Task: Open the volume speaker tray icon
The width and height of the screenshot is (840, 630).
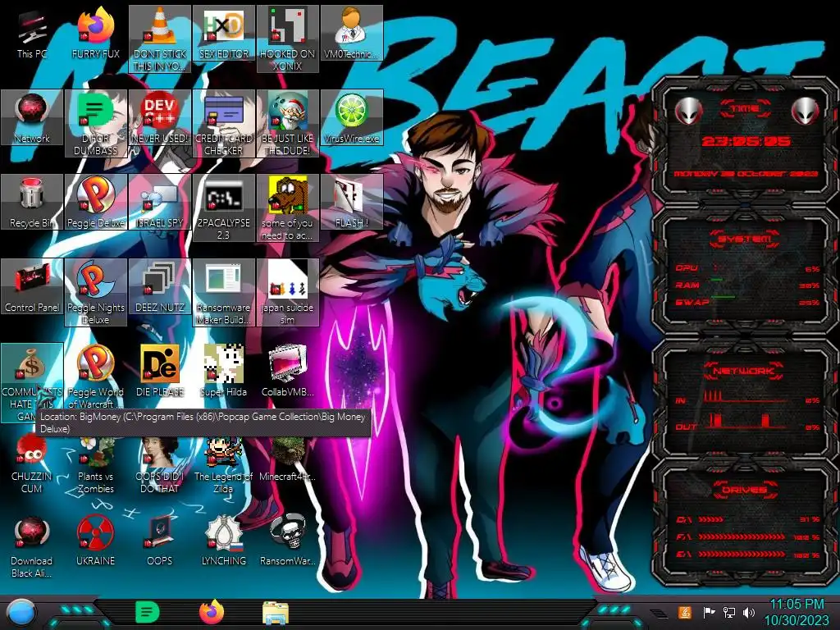Action: pyautogui.click(x=749, y=612)
